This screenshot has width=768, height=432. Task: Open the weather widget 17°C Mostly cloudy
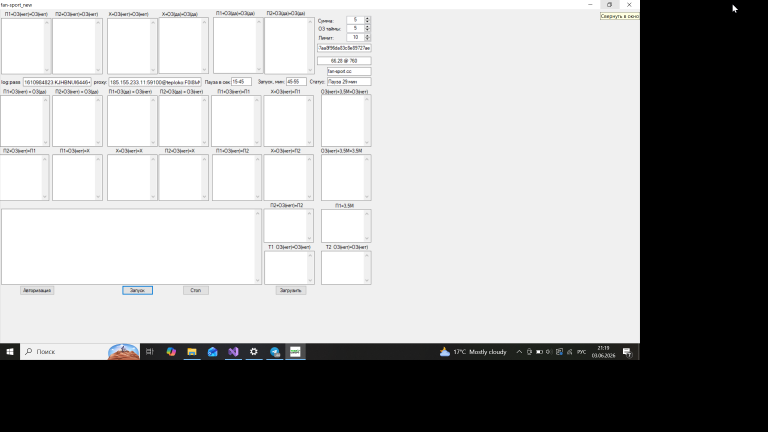[473, 352]
